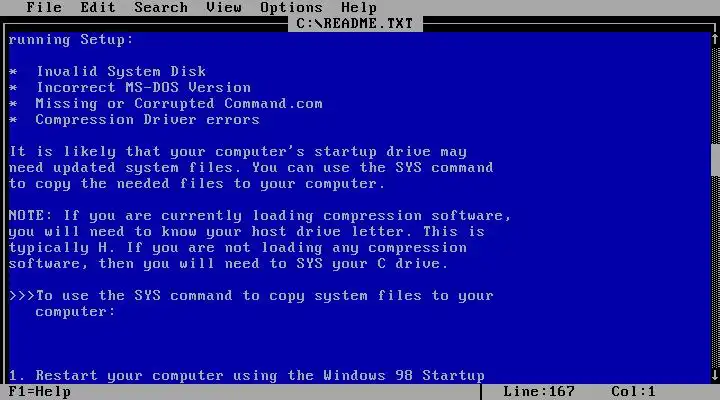Open the Options menu
The image size is (720, 400).
pos(291,7)
